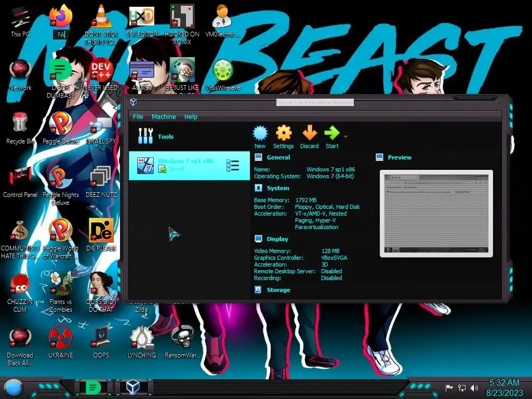
Task: Open the Machine menu
Action: 164,117
